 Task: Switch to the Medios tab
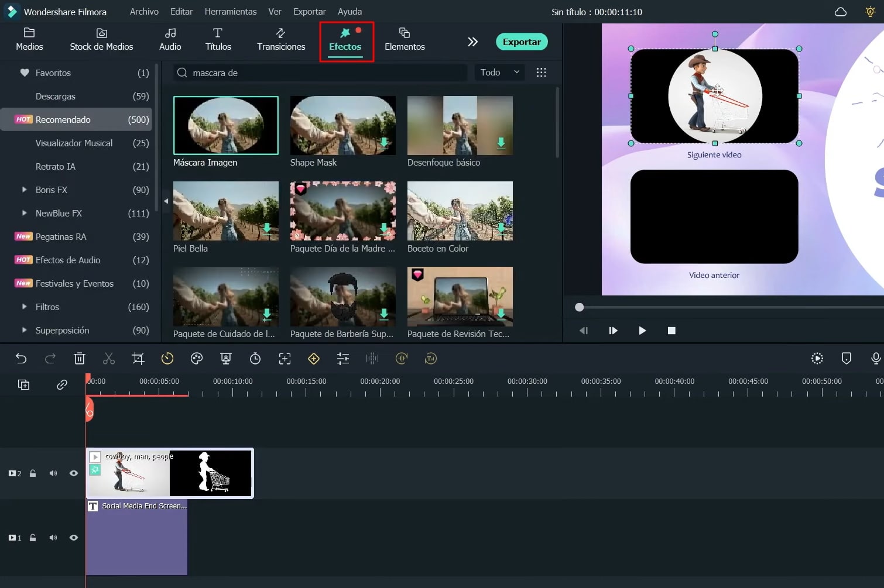point(29,39)
